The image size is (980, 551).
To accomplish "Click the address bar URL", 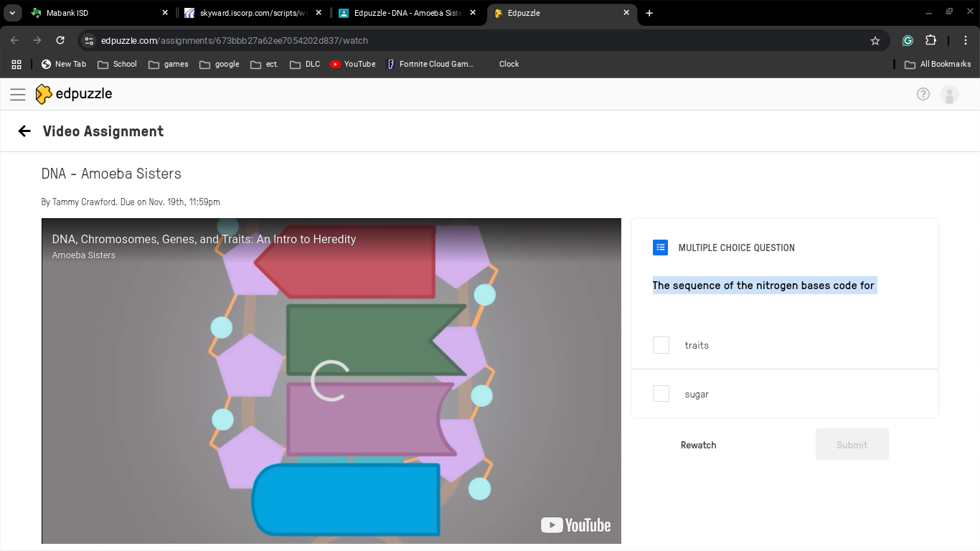I will click(x=235, y=41).
